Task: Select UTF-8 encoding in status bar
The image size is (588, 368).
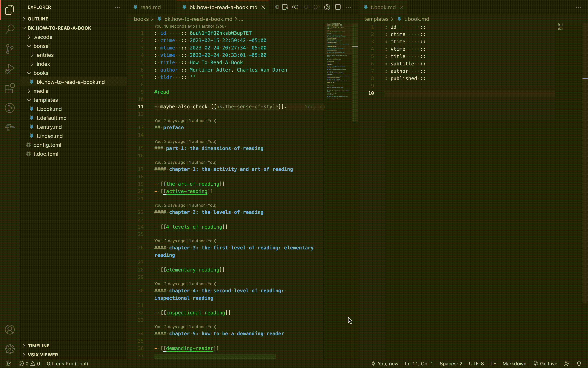Action: (476, 363)
